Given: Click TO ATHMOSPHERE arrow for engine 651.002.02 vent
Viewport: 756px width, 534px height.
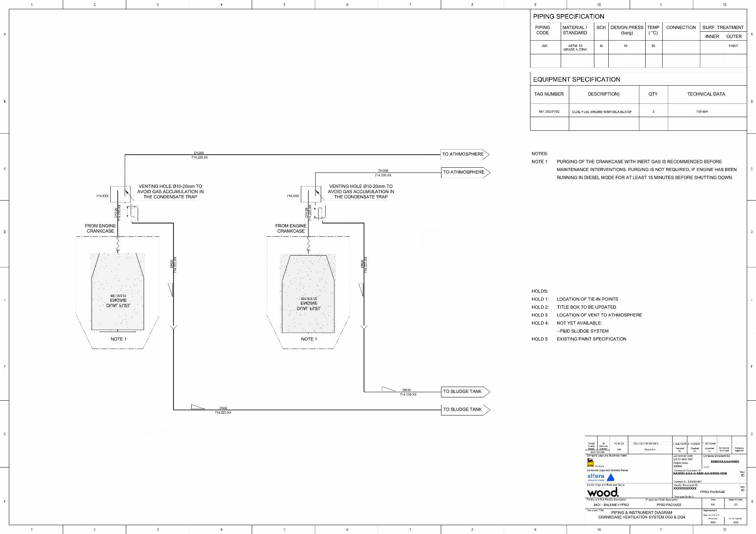Looking at the screenshot, I should (x=465, y=172).
